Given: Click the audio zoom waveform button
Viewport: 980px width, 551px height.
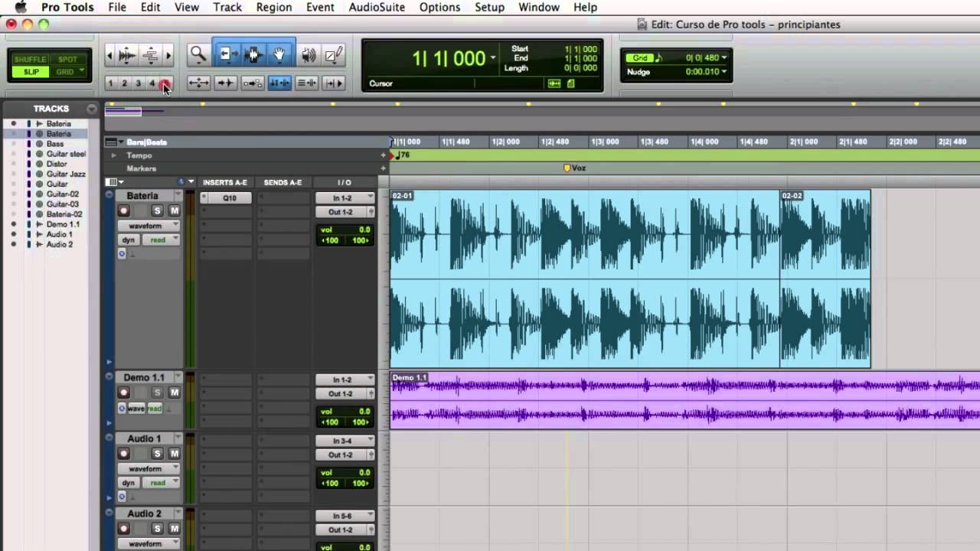Looking at the screenshot, I should click(128, 55).
